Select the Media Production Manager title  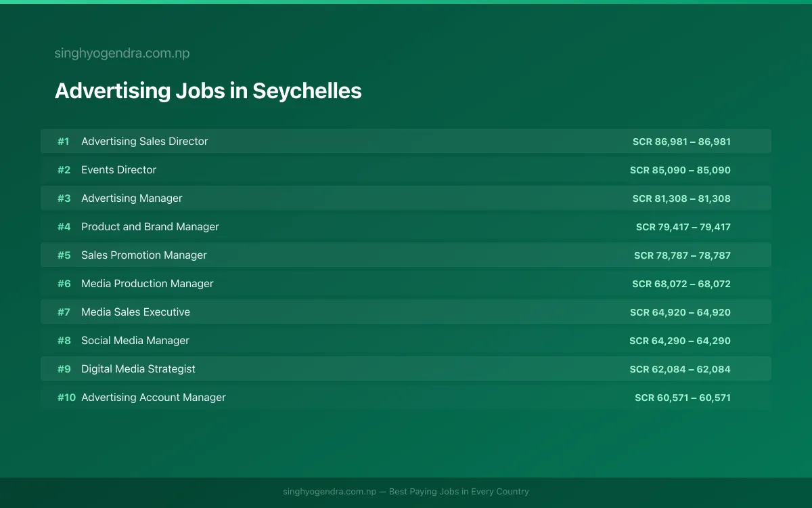(148, 284)
